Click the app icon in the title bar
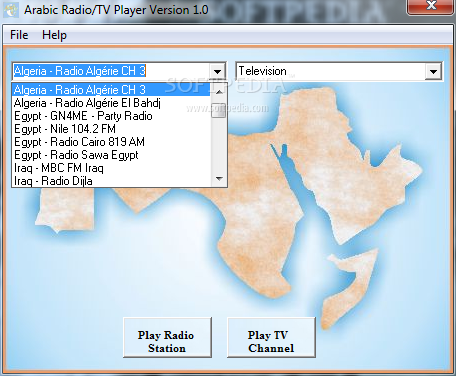 11,10
